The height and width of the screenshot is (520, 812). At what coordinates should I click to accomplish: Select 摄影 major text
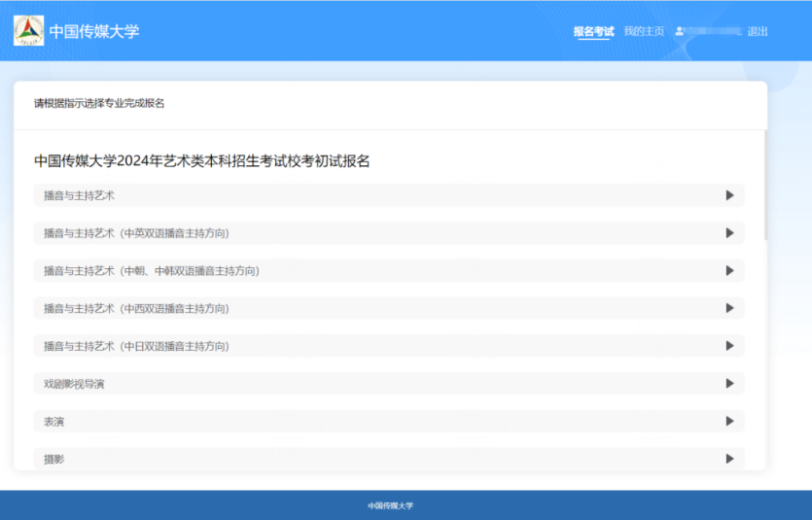click(53, 459)
